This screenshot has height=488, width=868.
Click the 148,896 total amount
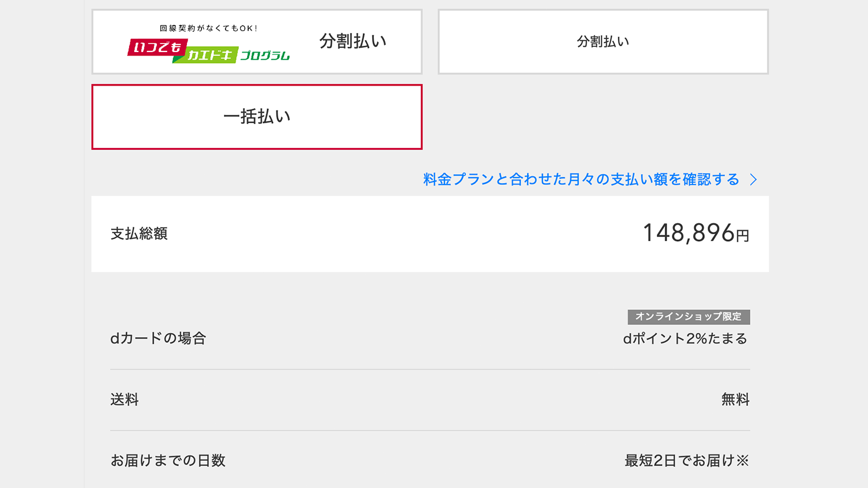tap(688, 233)
